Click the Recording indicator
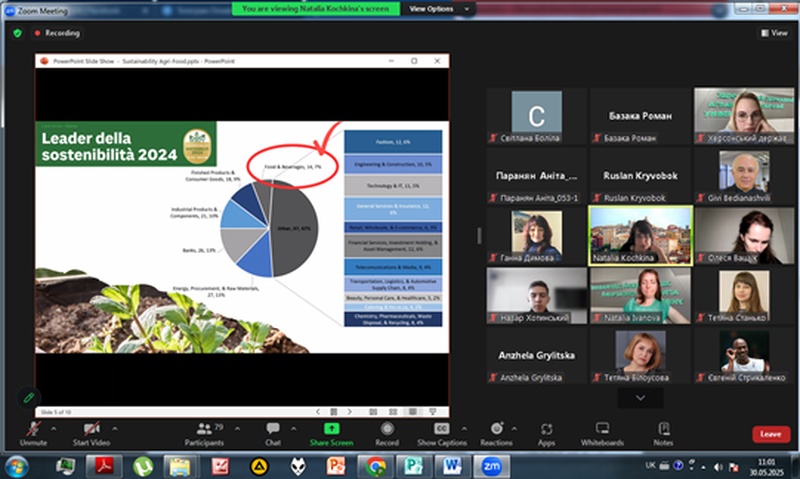This screenshot has height=479, width=800. [x=57, y=33]
